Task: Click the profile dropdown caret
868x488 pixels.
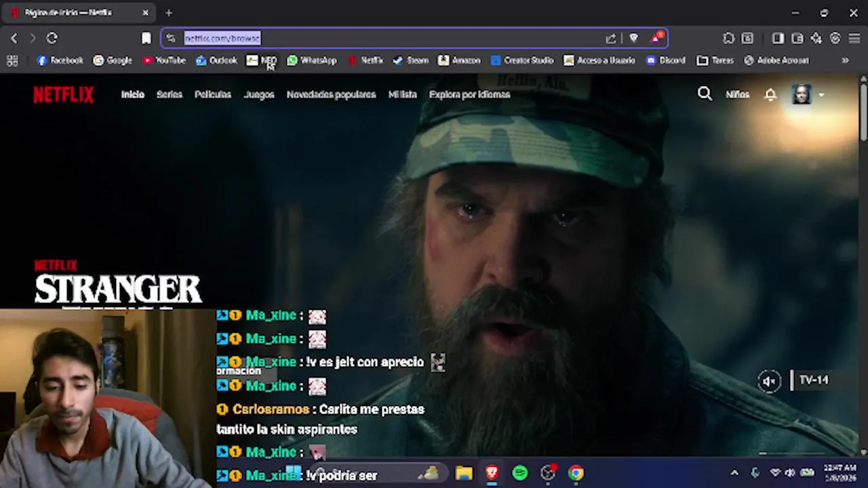Action: click(x=821, y=95)
